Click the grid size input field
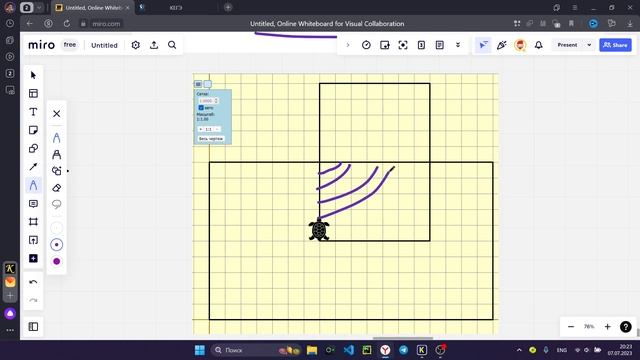The width and height of the screenshot is (640, 360). click(x=208, y=101)
